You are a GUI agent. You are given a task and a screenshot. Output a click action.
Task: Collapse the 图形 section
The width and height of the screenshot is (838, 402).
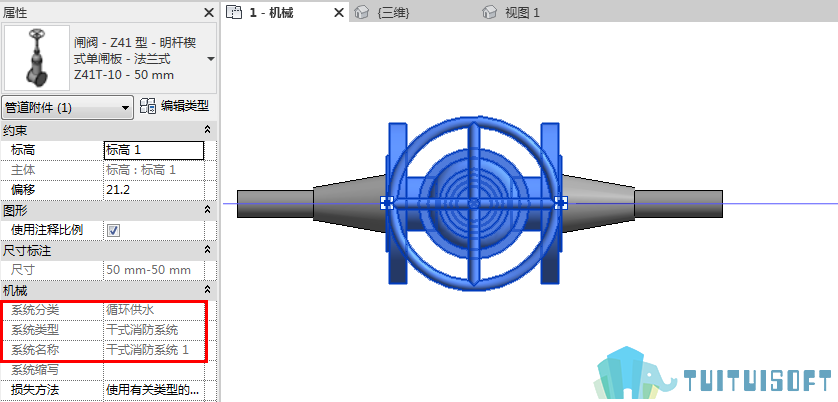click(207, 209)
